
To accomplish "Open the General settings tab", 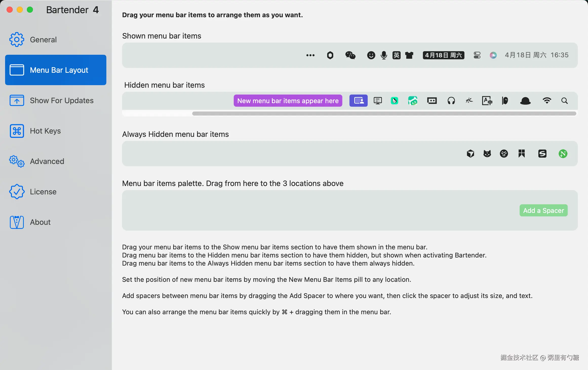I will click(43, 40).
